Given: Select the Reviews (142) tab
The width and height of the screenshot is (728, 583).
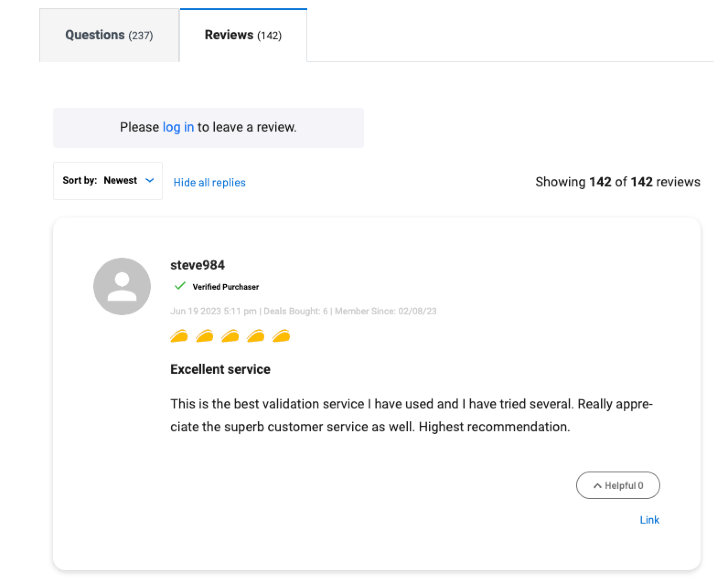Looking at the screenshot, I should 243,35.
